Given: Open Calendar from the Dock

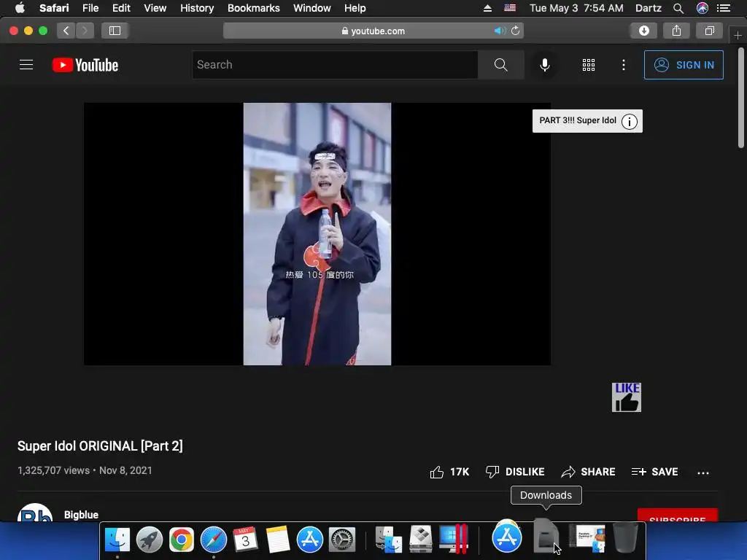Looking at the screenshot, I should pos(245,540).
